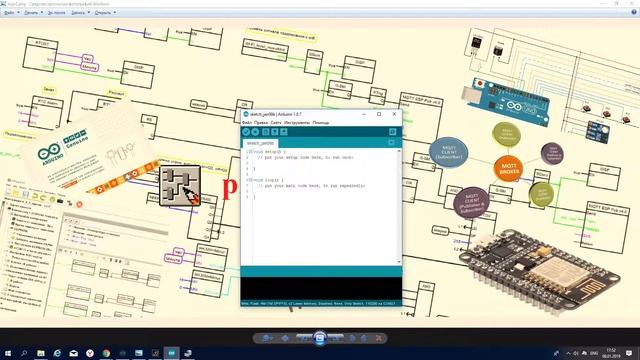Click the ENG language indicator in tray

pyautogui.click(x=594, y=353)
